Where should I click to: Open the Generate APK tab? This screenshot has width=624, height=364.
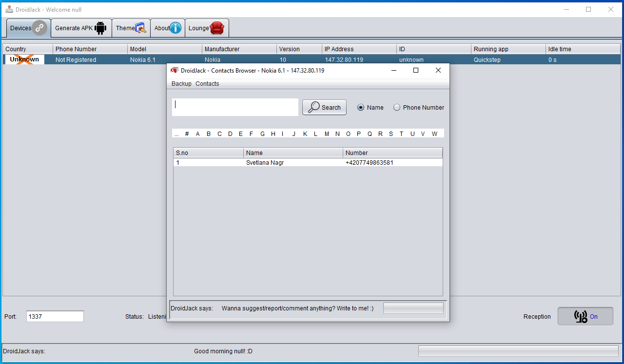(x=81, y=28)
